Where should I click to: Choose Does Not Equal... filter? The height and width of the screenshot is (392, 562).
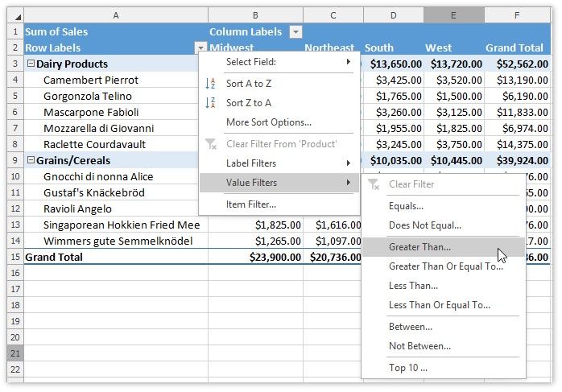point(424,226)
